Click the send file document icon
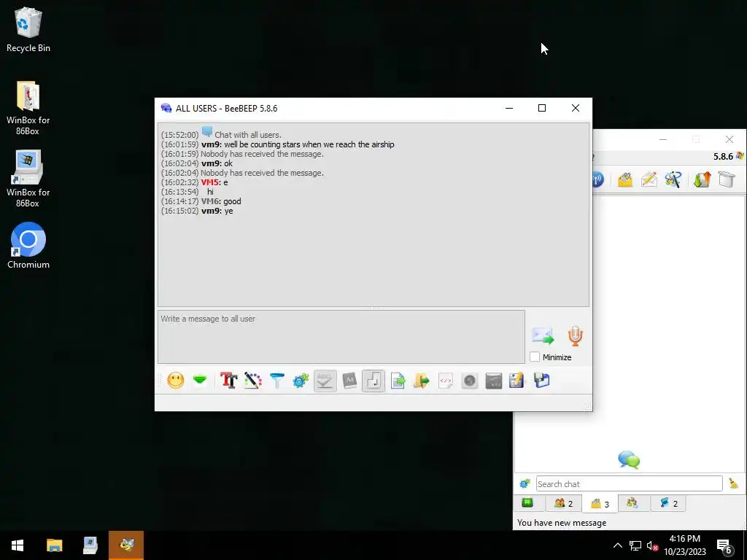Screen dimensions: 747x560 pos(398,381)
